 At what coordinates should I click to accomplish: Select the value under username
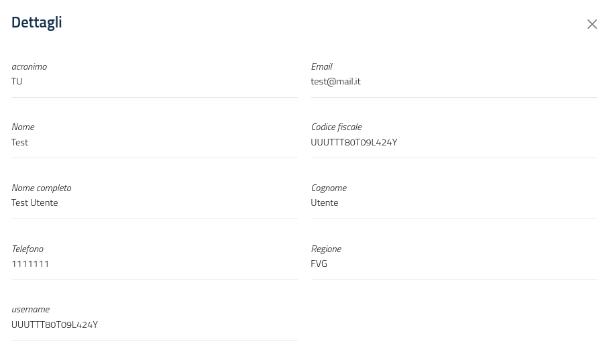tap(54, 324)
